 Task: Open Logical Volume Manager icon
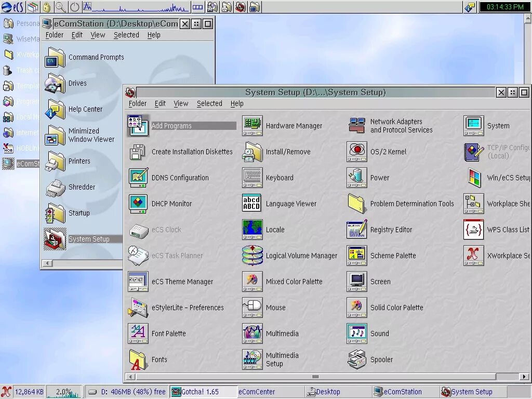(252, 256)
